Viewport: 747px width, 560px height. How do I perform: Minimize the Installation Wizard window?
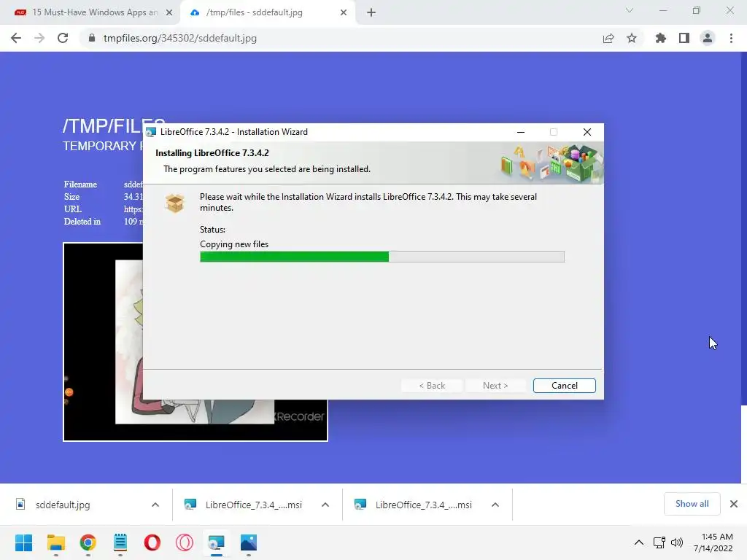click(521, 132)
